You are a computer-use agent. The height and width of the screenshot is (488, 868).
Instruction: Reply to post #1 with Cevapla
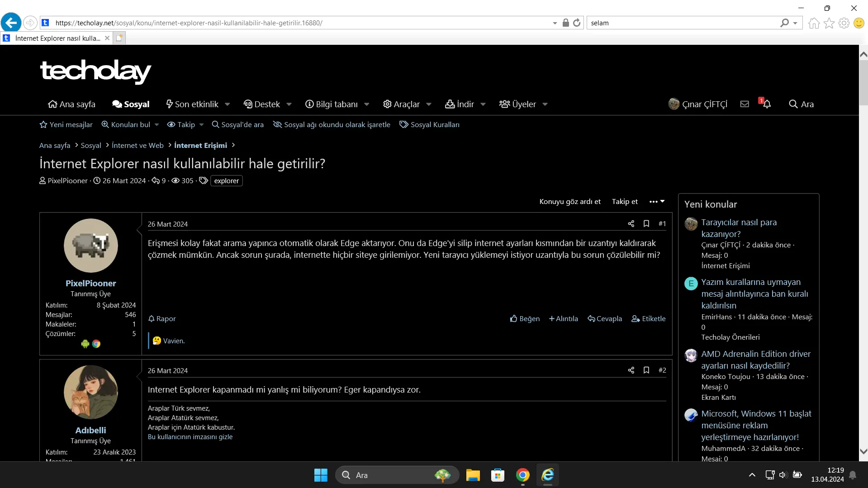click(605, 319)
